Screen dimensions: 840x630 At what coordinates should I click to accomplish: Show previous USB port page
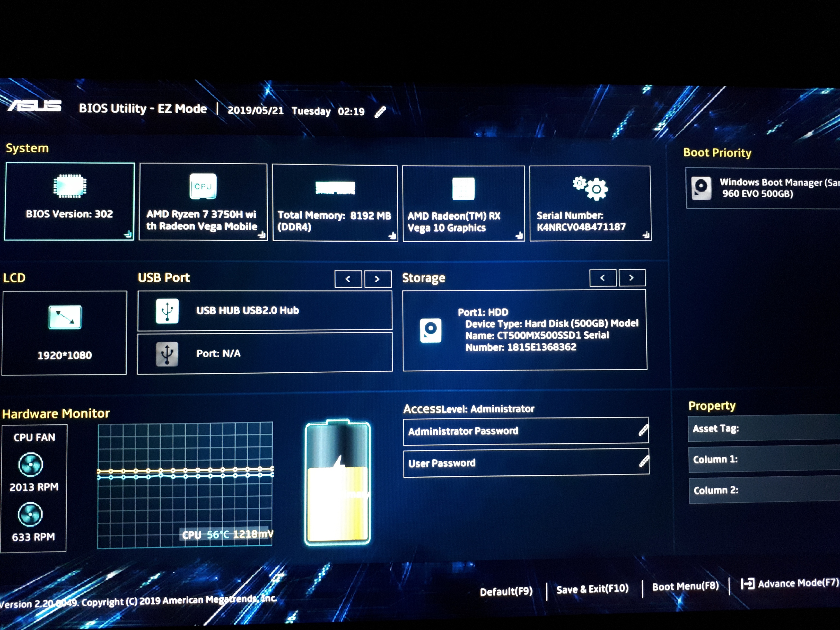point(348,279)
